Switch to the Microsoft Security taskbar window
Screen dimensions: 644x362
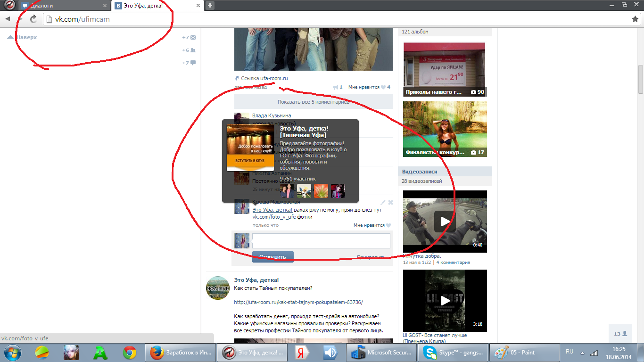pyautogui.click(x=382, y=352)
